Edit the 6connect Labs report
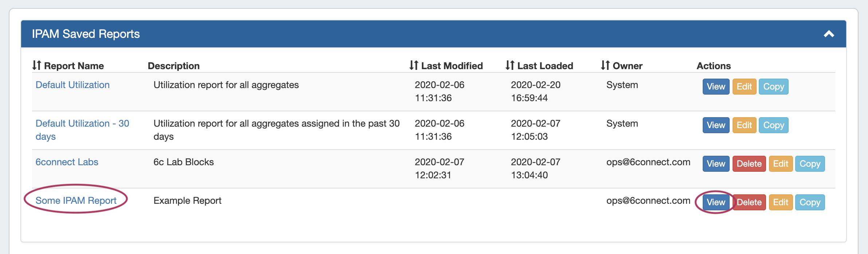The width and height of the screenshot is (868, 254). point(781,164)
